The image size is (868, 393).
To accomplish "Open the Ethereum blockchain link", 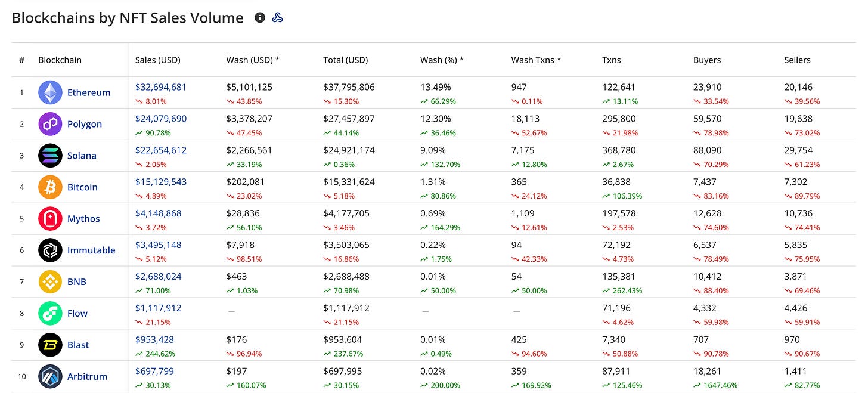I will (x=89, y=92).
